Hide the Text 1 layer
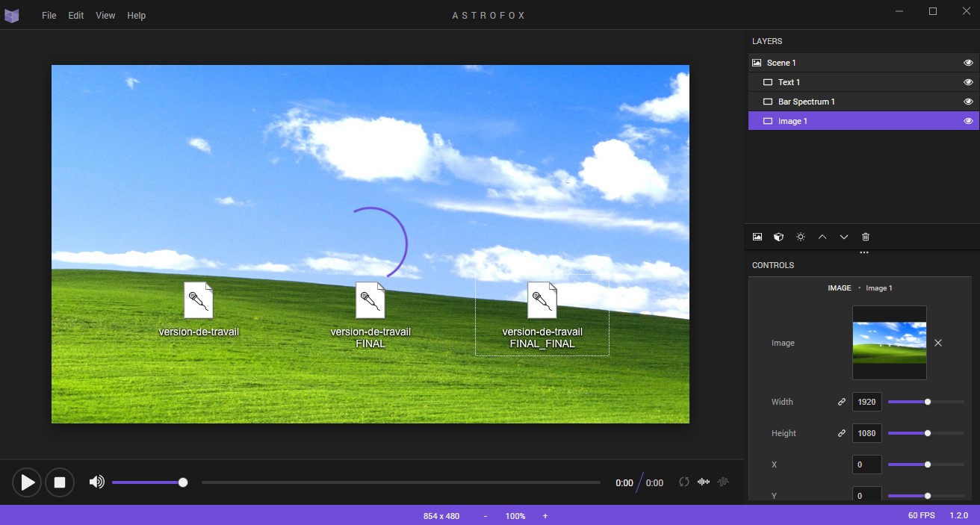980x525 pixels. click(x=968, y=81)
